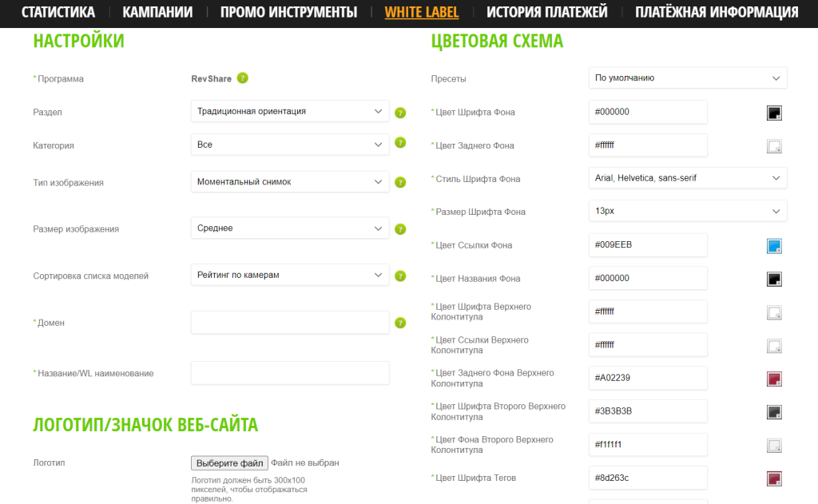
Task: Go to Статистика tab
Action: tap(58, 12)
